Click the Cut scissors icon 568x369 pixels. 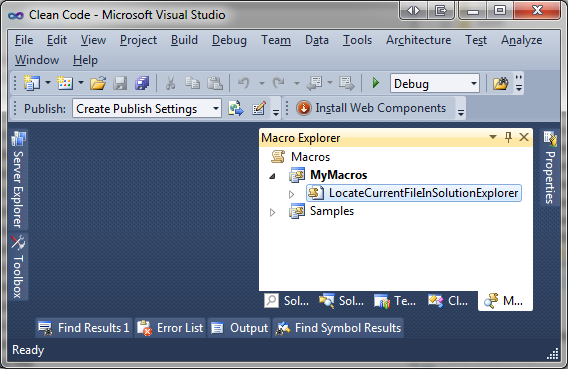coord(170,84)
